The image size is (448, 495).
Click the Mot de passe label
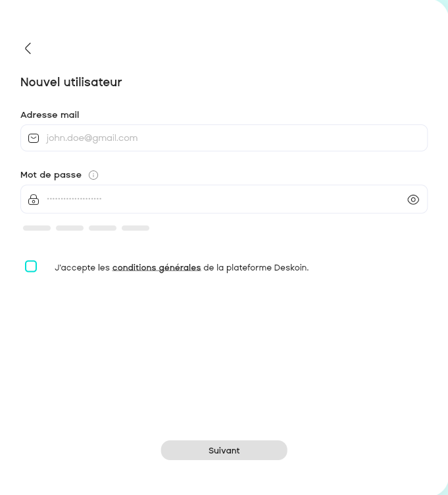pos(51,175)
